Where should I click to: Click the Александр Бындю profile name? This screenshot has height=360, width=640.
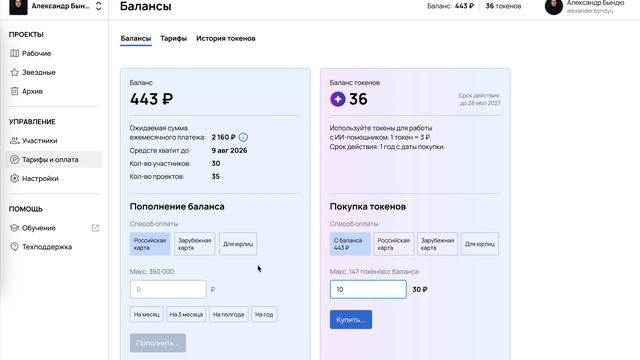click(x=595, y=3)
